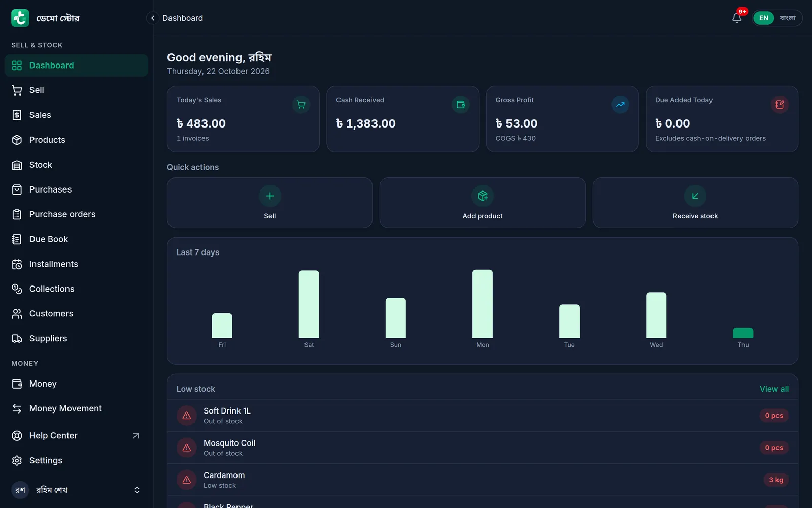Collapse the sidebar with the chevron button
Image resolution: width=812 pixels, height=508 pixels.
153,18
